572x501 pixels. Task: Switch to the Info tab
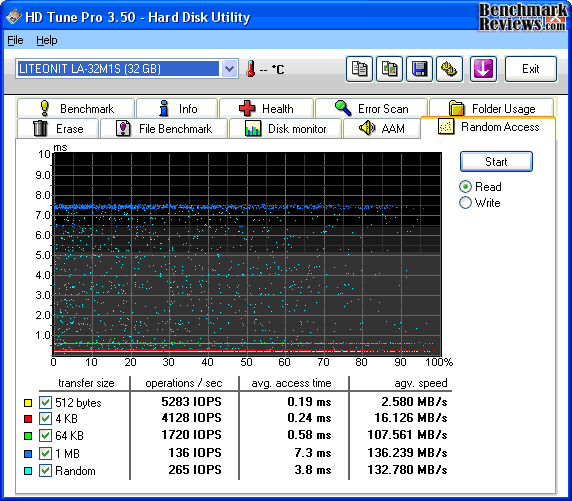(x=177, y=108)
